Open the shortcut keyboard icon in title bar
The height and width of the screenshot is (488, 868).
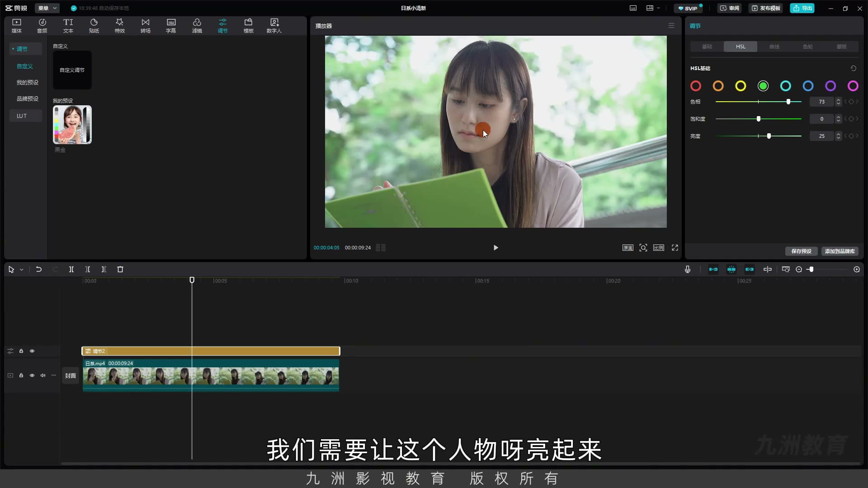pos(633,8)
